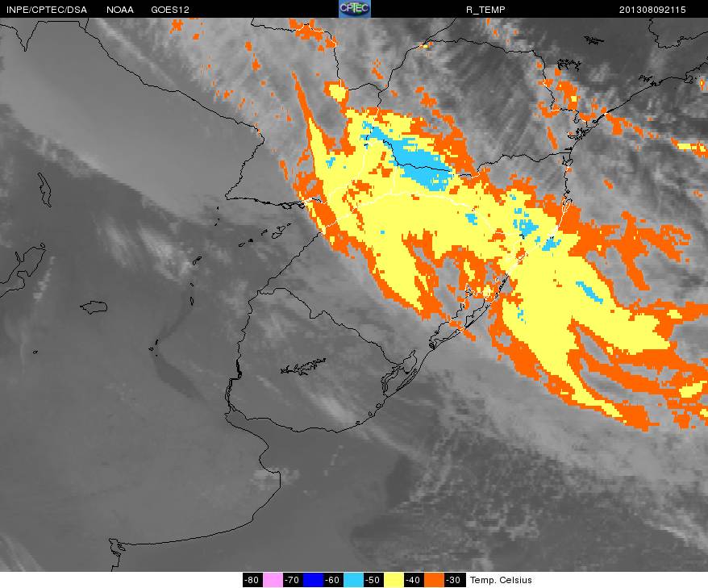Click the NOAA label in header

(119, 10)
